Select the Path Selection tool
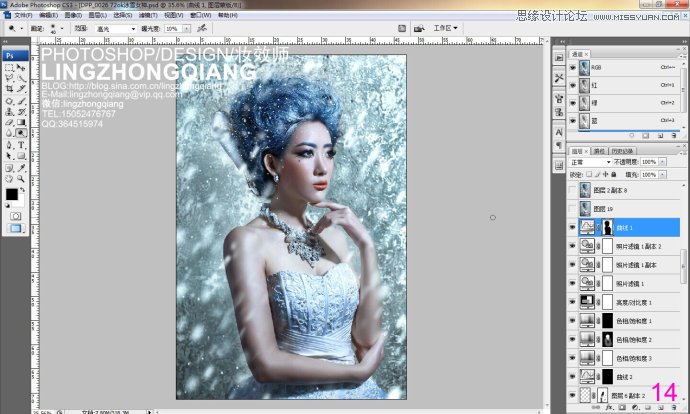The height and width of the screenshot is (414, 690). tap(9, 156)
